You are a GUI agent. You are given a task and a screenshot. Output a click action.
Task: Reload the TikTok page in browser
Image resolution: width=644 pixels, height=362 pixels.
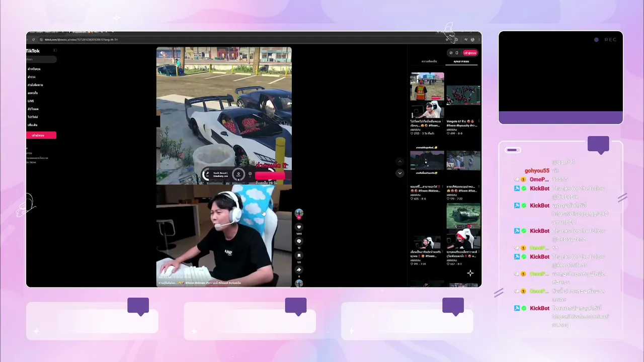pyautogui.click(x=34, y=40)
